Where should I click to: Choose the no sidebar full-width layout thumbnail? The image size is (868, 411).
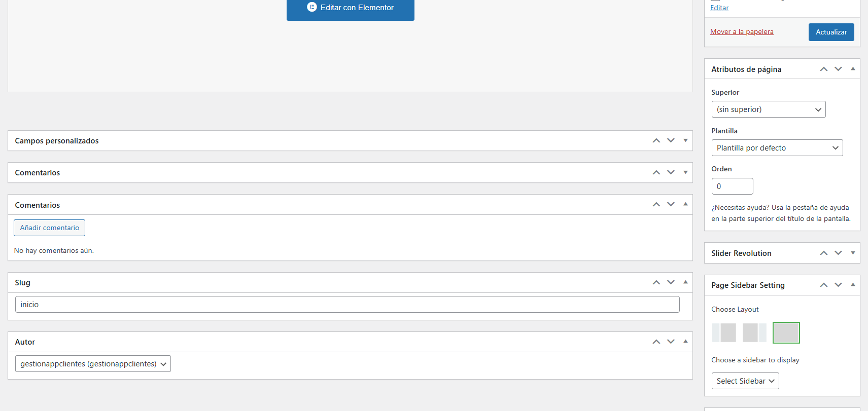(x=786, y=333)
